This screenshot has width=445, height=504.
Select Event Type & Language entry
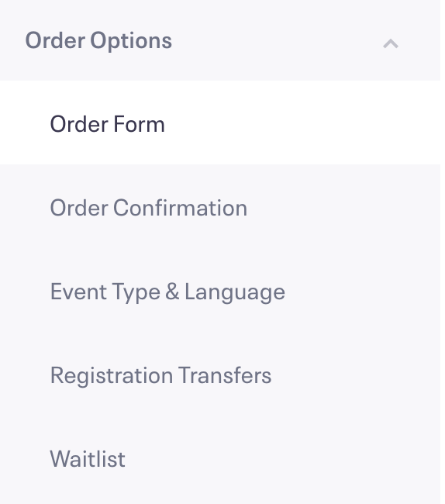[220, 292]
